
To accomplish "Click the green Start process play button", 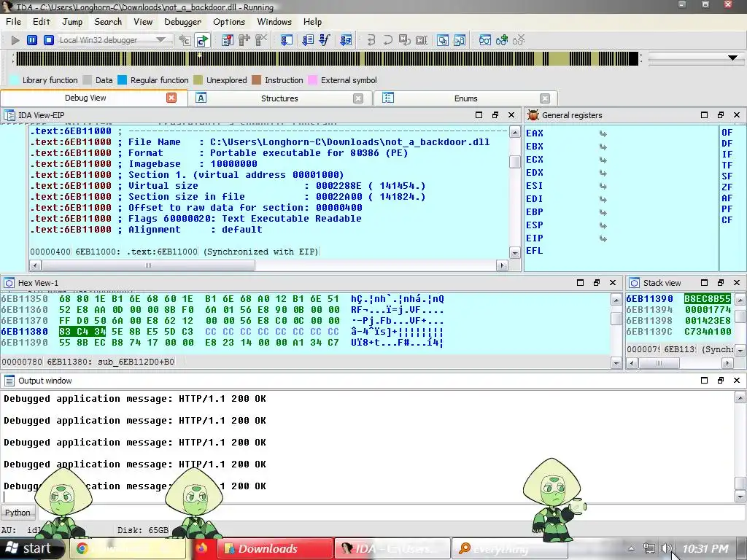I will pos(15,41).
